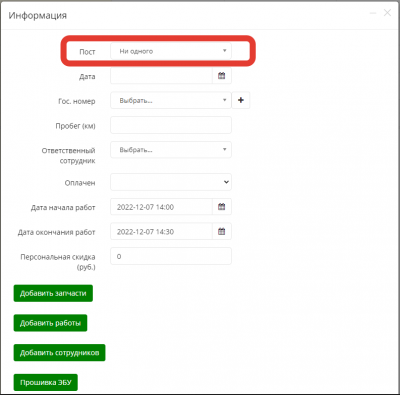400x395 pixels.
Task: Click the Добавить работы button
Action: [50, 323]
